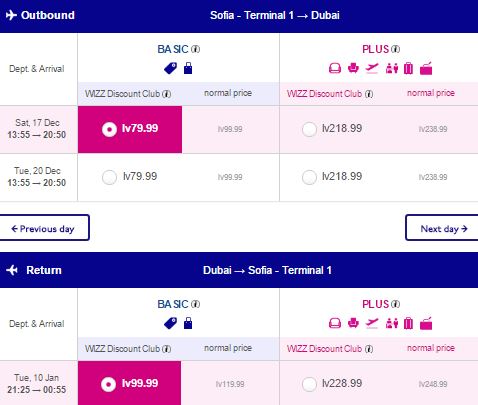Click the price tag icon under outbound BASIC
The width and height of the screenshot is (478, 405).
(171, 69)
